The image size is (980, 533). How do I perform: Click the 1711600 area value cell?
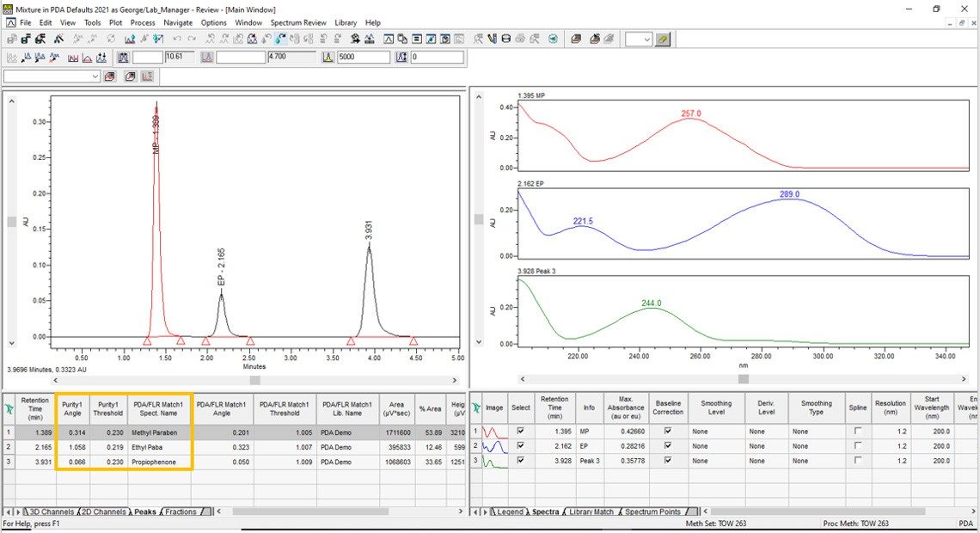point(397,432)
